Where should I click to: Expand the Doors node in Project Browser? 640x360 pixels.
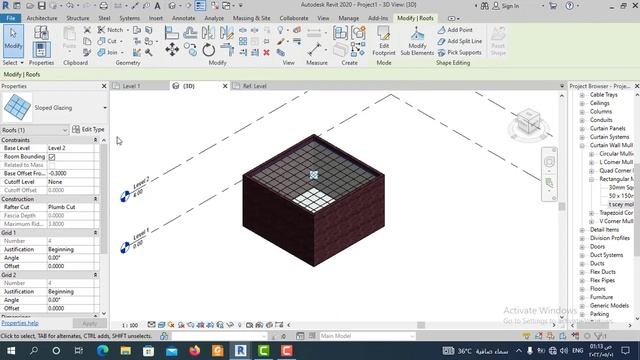click(582, 247)
